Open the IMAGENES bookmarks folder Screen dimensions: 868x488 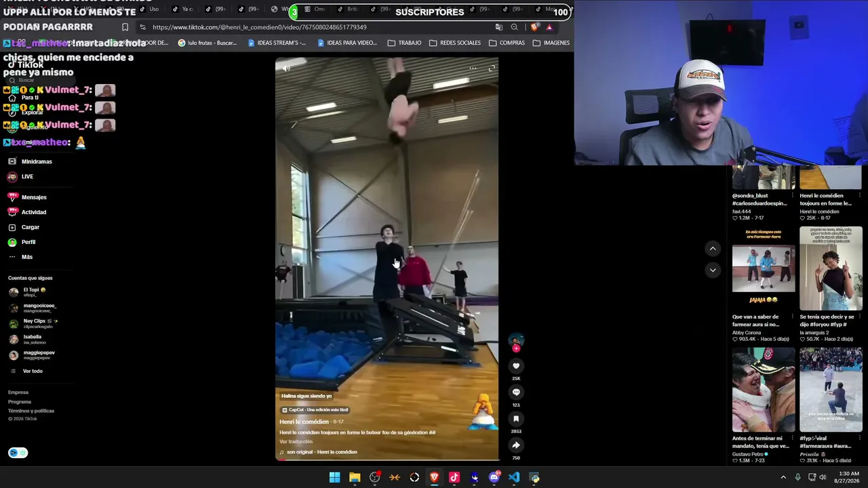551,43
